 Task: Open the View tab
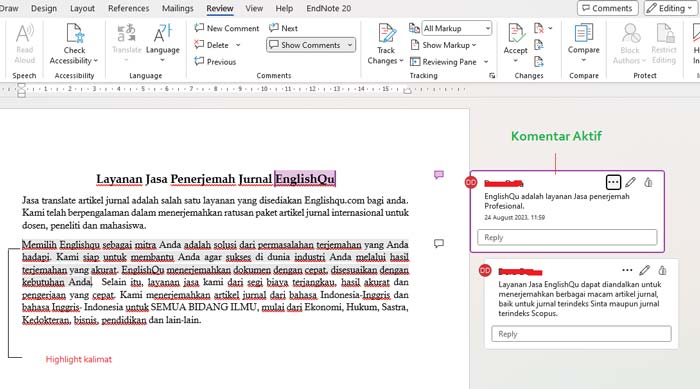[254, 8]
